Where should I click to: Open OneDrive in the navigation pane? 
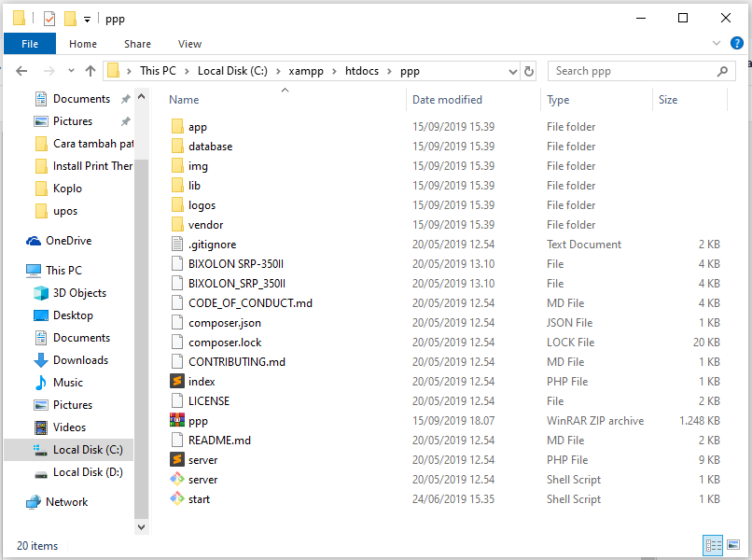click(63, 240)
